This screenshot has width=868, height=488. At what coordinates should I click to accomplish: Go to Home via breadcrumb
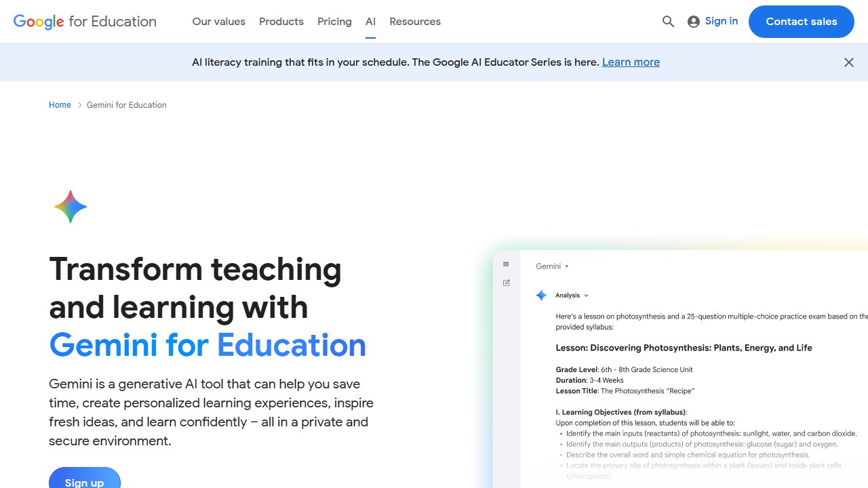pyautogui.click(x=60, y=105)
